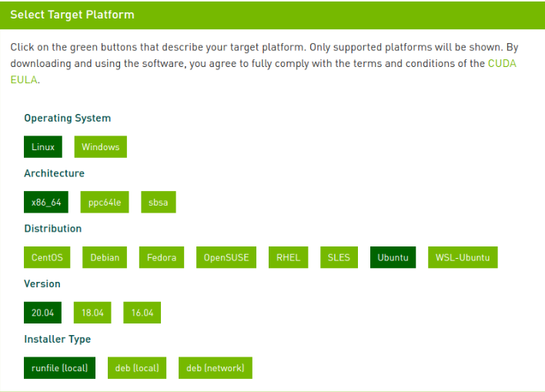Image resolution: width=545 pixels, height=392 pixels.
Task: Select version 18.04
Action: 92,313
